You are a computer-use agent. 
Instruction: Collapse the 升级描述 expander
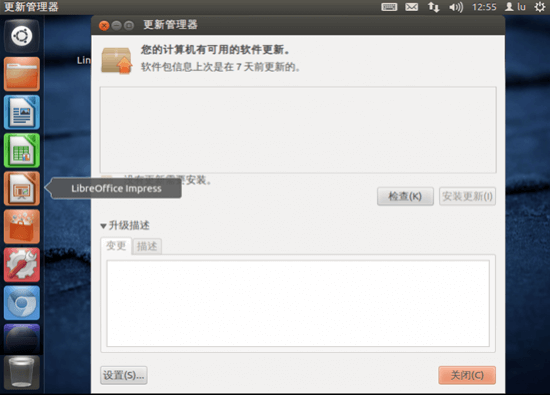click(x=125, y=226)
